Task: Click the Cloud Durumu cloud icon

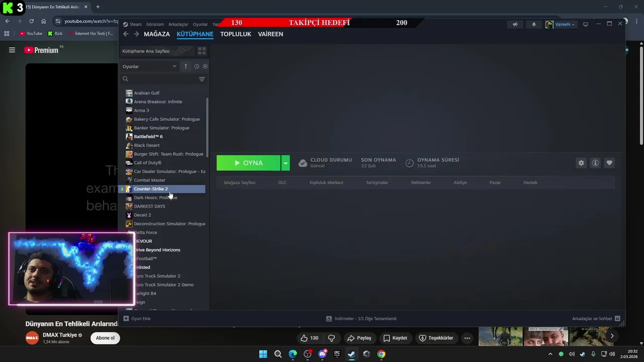Action: tap(302, 163)
